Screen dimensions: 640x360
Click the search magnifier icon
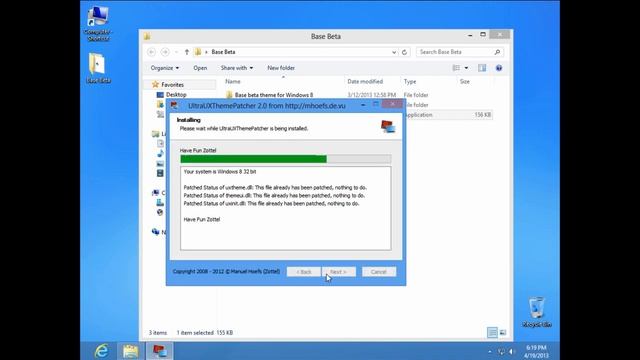497,52
